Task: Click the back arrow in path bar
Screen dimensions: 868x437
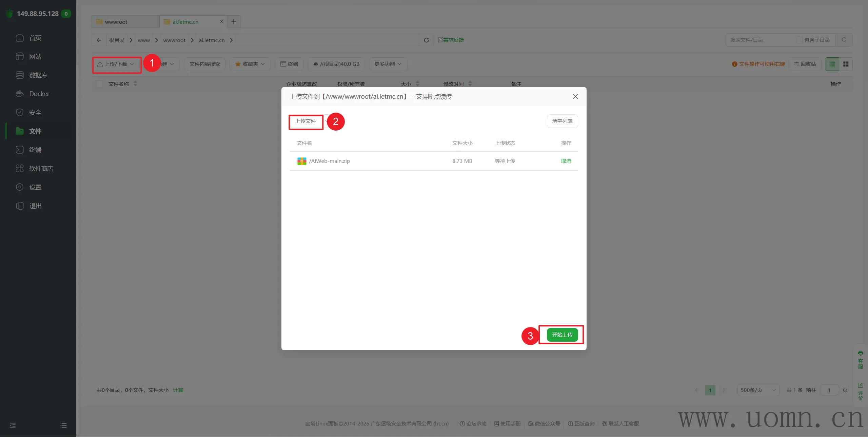Action: point(99,40)
